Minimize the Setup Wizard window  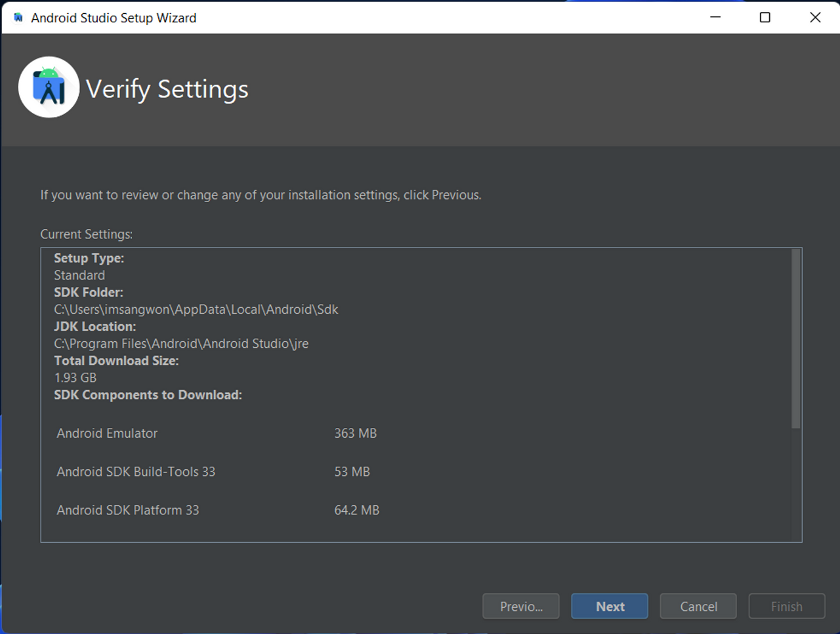tap(715, 17)
